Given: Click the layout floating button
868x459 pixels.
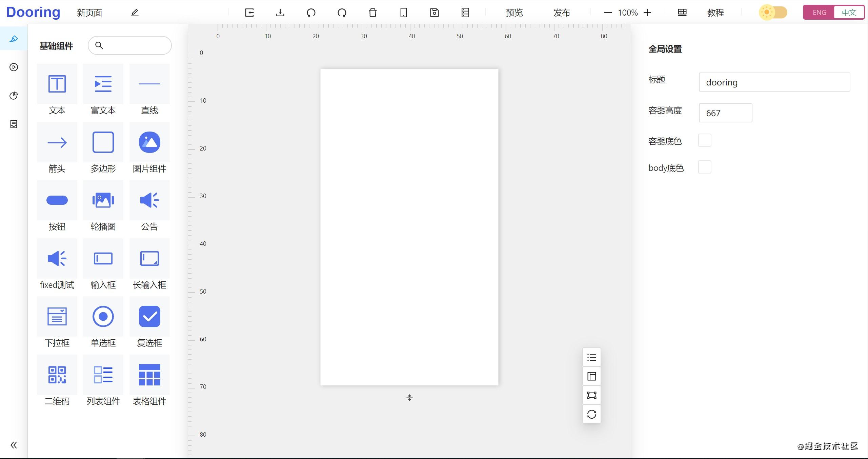Looking at the screenshot, I should [592, 376].
